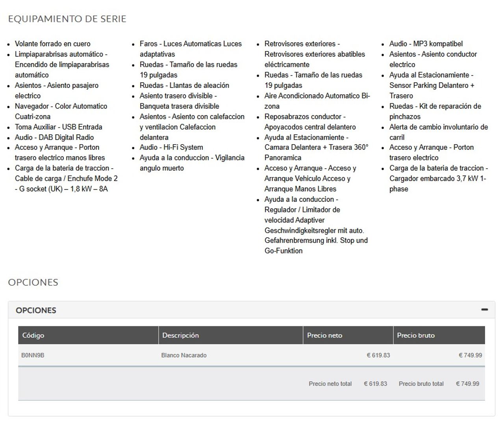Collapse the OPCIONES panel with minus icon
The image size is (504, 430).
484,310
